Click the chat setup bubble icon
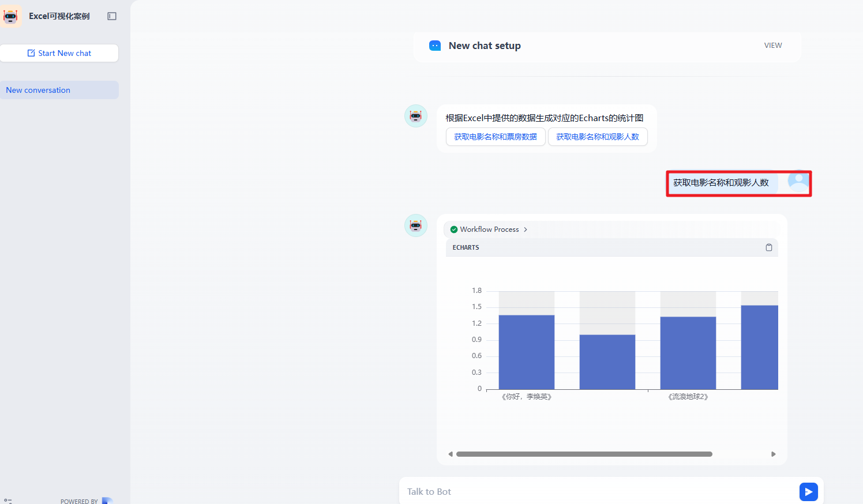The height and width of the screenshot is (504, 863). 435,46
